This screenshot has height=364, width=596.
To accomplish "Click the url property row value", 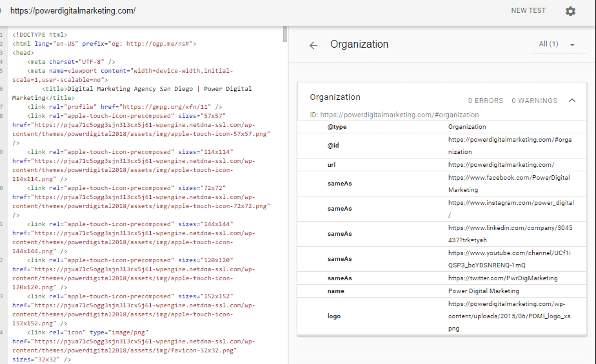I will click(501, 165).
